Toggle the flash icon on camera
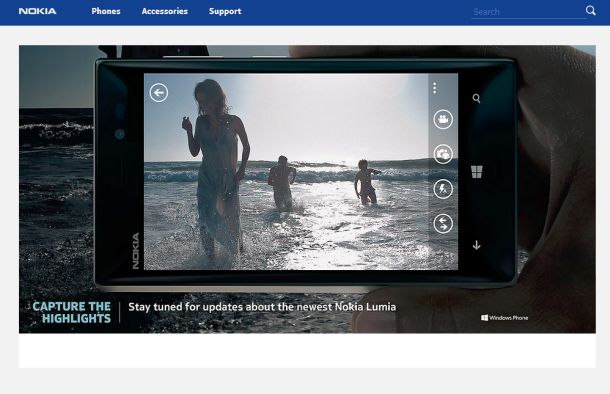610x394 pixels. point(443,189)
